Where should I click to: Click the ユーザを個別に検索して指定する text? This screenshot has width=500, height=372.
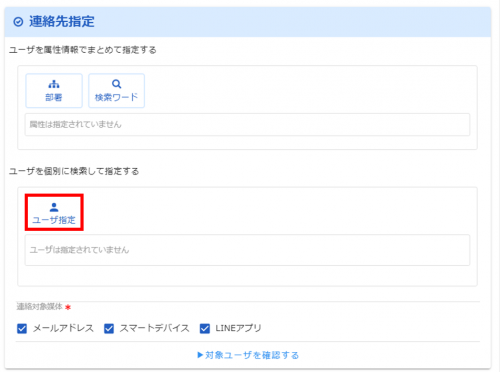(74, 171)
